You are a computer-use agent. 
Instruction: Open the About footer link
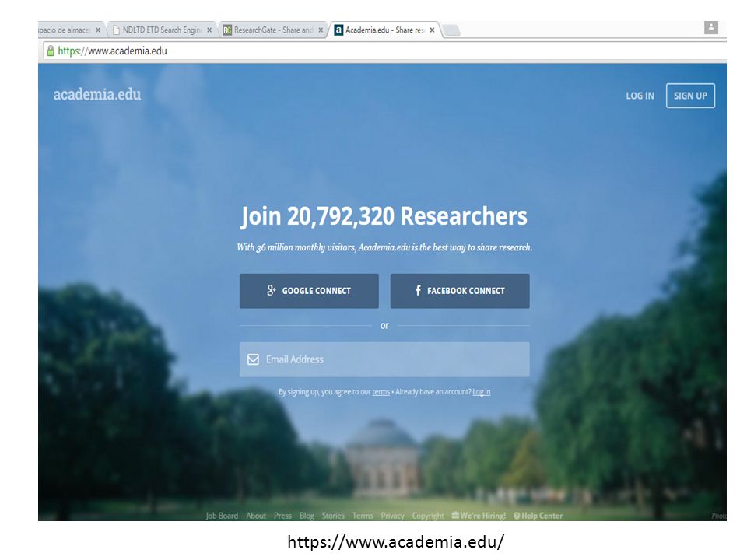click(x=256, y=516)
